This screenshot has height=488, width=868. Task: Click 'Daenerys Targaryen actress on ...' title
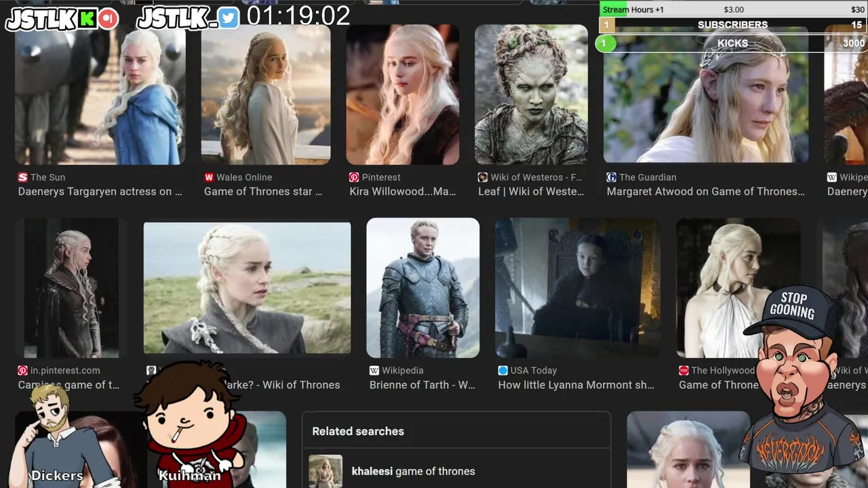[100, 192]
